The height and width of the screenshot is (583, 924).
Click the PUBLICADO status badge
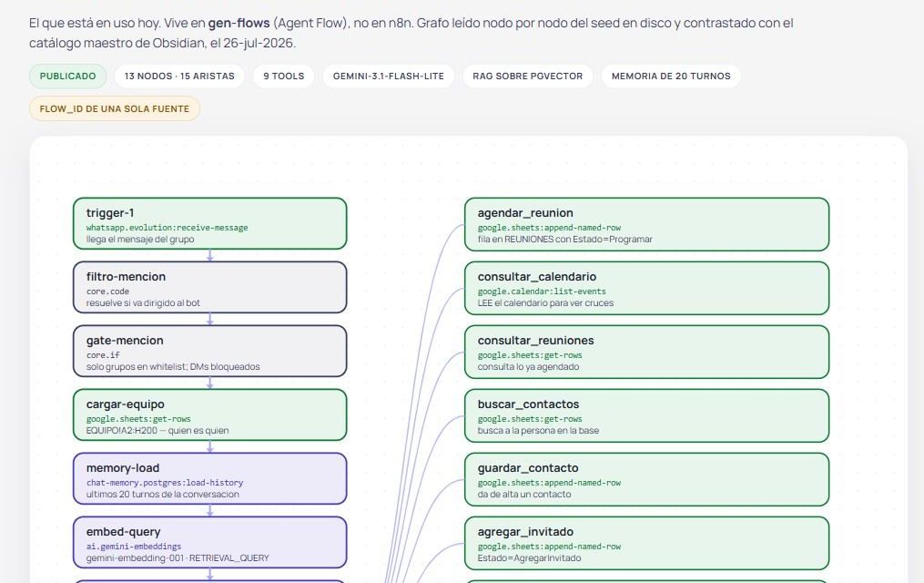click(x=67, y=76)
